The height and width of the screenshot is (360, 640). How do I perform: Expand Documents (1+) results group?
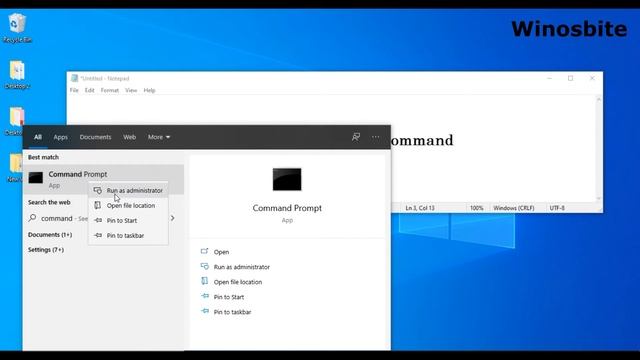pos(50,235)
